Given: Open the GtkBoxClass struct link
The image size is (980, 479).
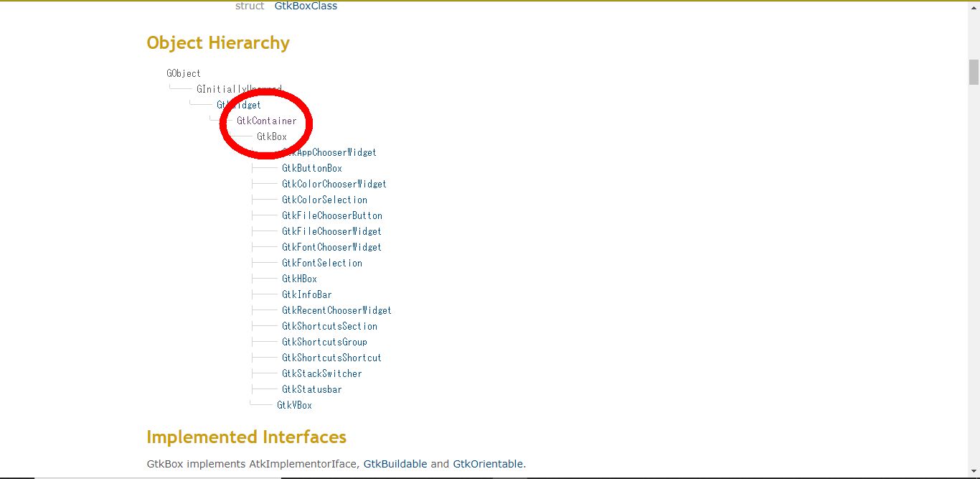Looking at the screenshot, I should click(306, 6).
